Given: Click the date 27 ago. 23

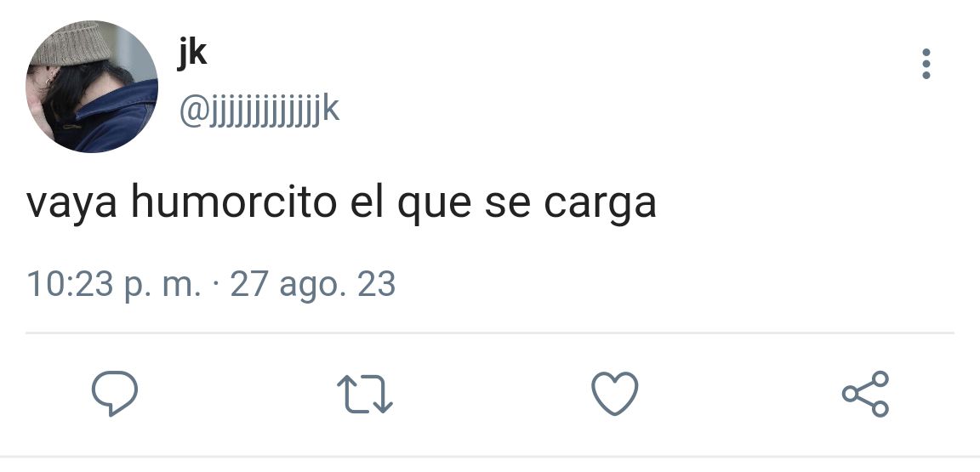Looking at the screenshot, I should point(312,284).
